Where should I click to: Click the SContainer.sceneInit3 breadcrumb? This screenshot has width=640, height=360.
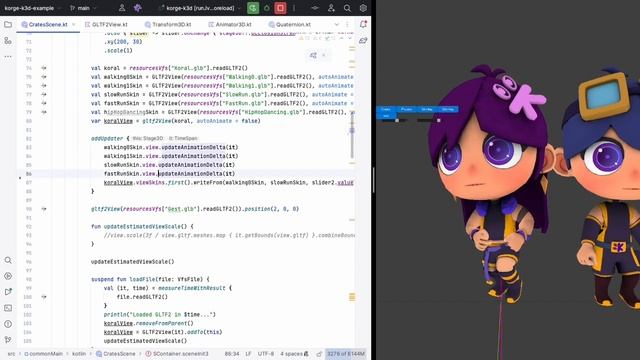pyautogui.click(x=177, y=354)
